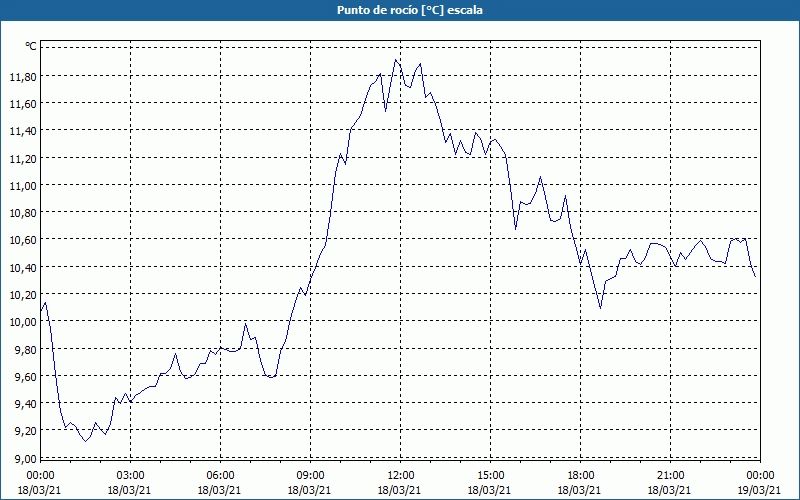The image size is (800, 500).
Task: Click the 11,20 y-axis label
Action: (23, 158)
